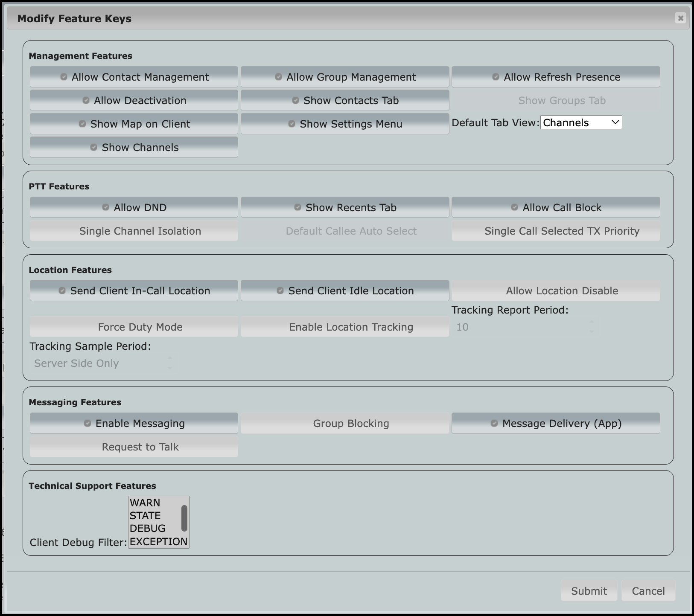Choose EXCEPTION in the debug filter list
Screen dimensions: 694x616
[x=158, y=541]
